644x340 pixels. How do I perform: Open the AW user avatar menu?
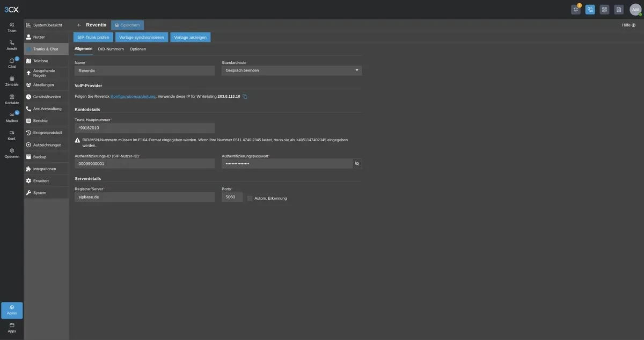(x=635, y=9)
